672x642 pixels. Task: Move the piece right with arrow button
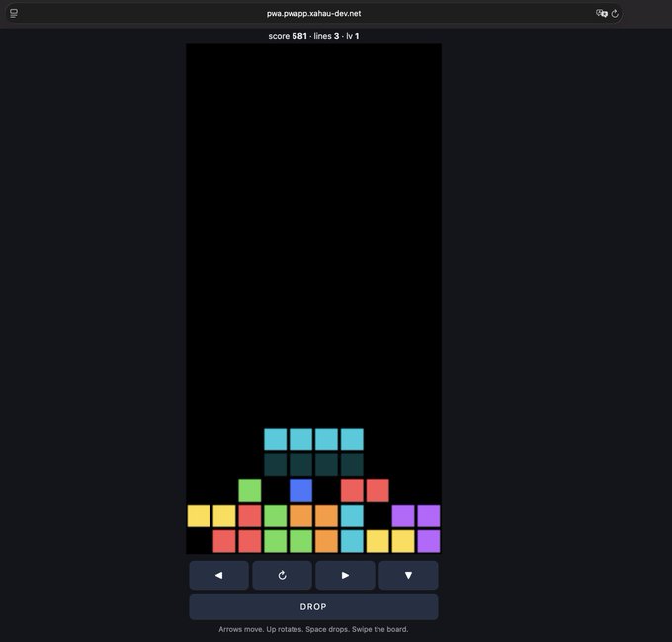(345, 575)
